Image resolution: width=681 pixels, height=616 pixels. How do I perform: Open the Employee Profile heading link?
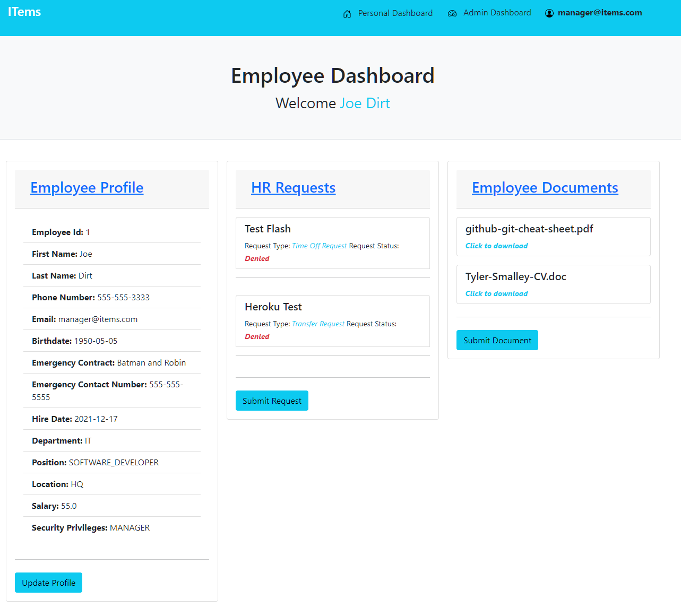point(87,188)
